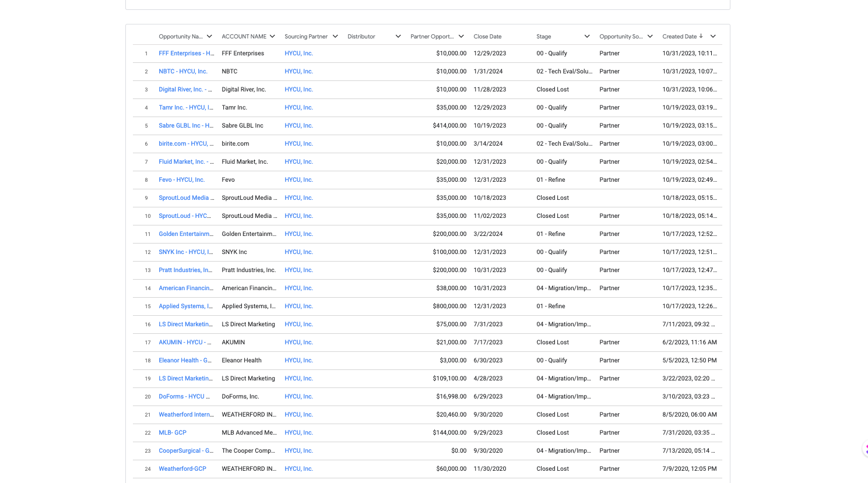Click the Sabre GLBL Inc - H... opportunity link
The width and height of the screenshot is (868, 483).
[186, 126]
